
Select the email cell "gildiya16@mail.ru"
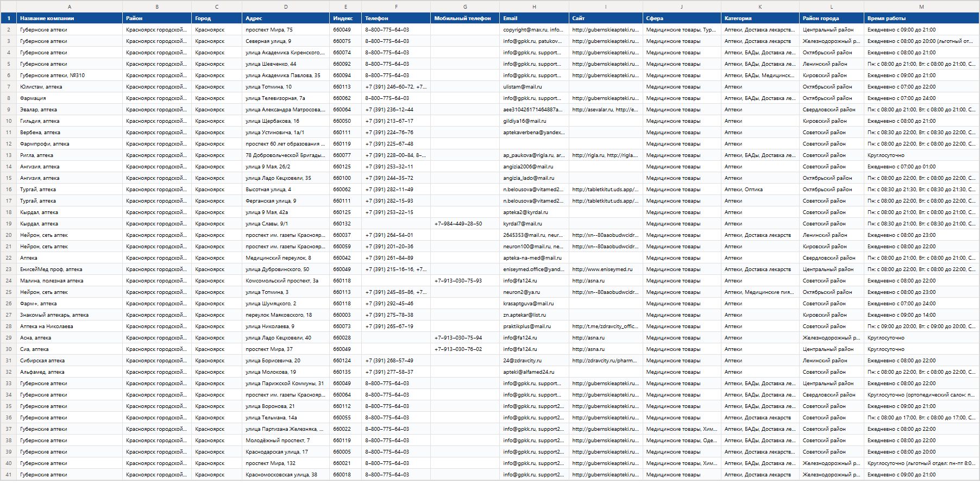point(534,121)
